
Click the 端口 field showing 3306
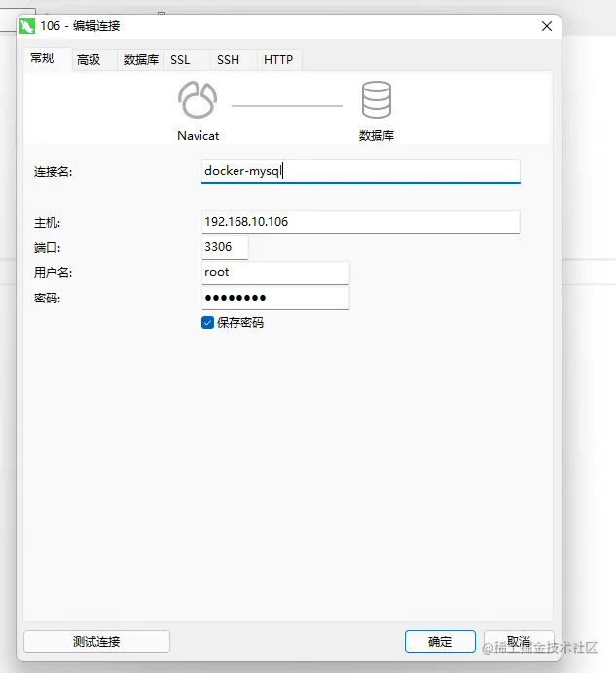tap(225, 247)
